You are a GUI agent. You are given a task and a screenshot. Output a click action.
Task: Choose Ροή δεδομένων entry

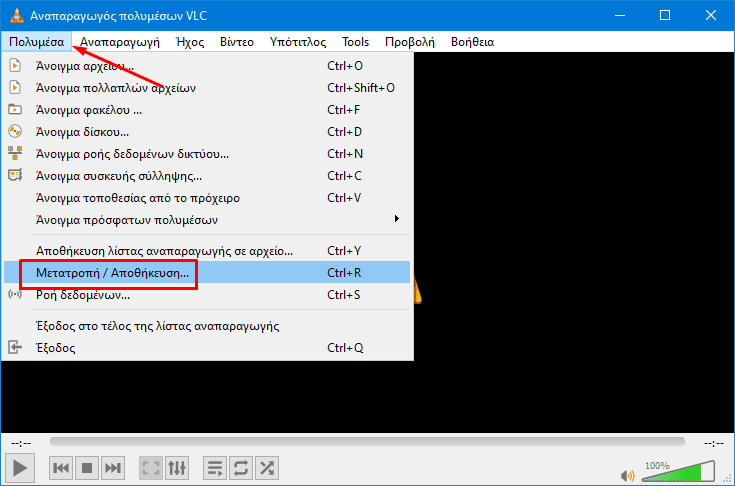(x=207, y=295)
